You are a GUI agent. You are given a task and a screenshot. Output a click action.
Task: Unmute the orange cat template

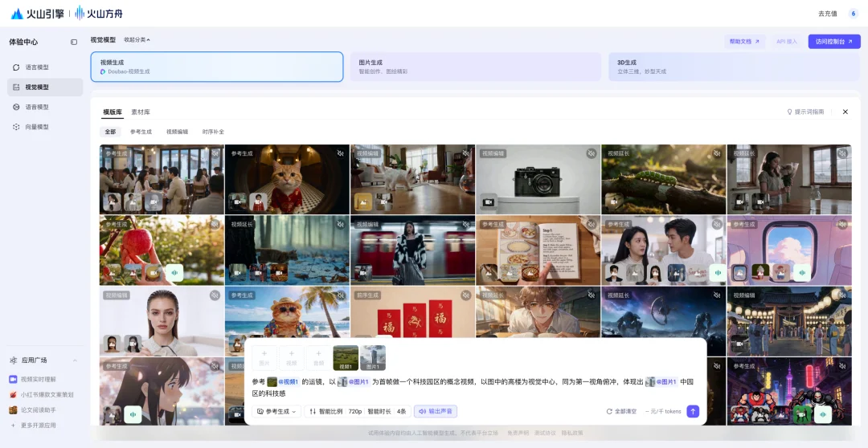[341, 153]
